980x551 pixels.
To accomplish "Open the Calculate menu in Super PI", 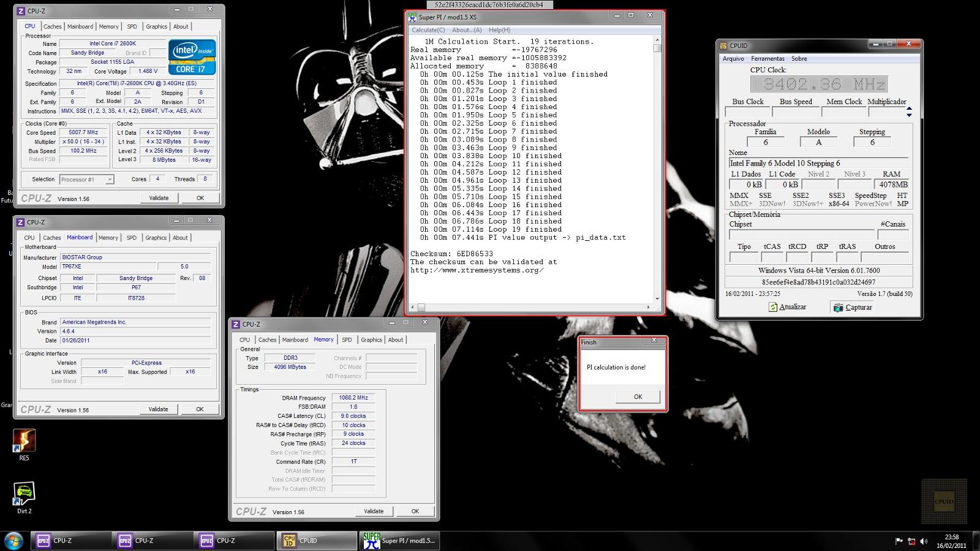I will click(x=428, y=30).
